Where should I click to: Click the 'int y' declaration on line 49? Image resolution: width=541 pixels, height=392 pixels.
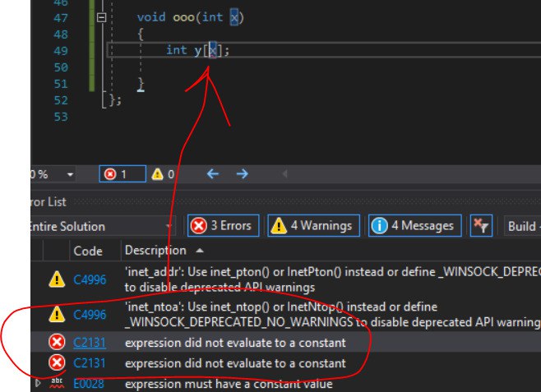[x=184, y=51]
